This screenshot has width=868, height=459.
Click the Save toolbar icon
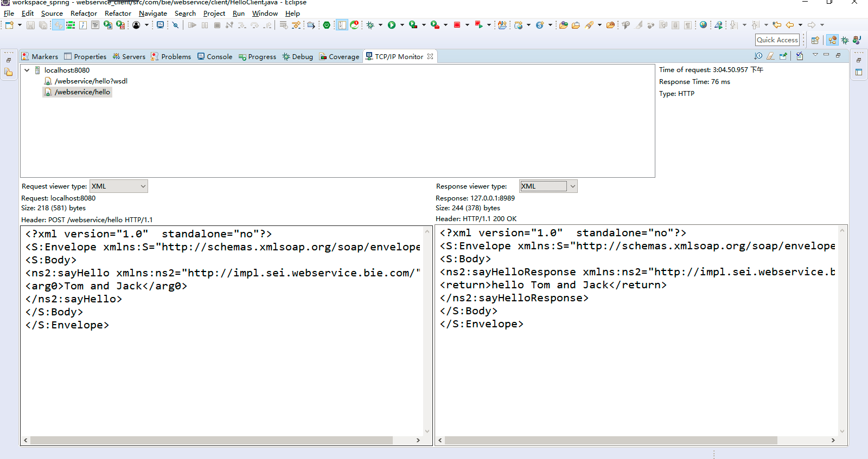tap(30, 25)
